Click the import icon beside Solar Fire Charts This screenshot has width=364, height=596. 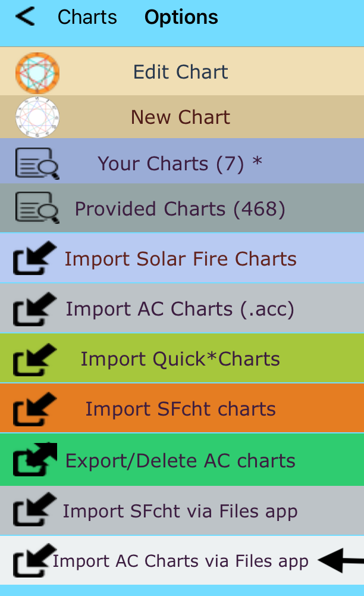point(34,259)
